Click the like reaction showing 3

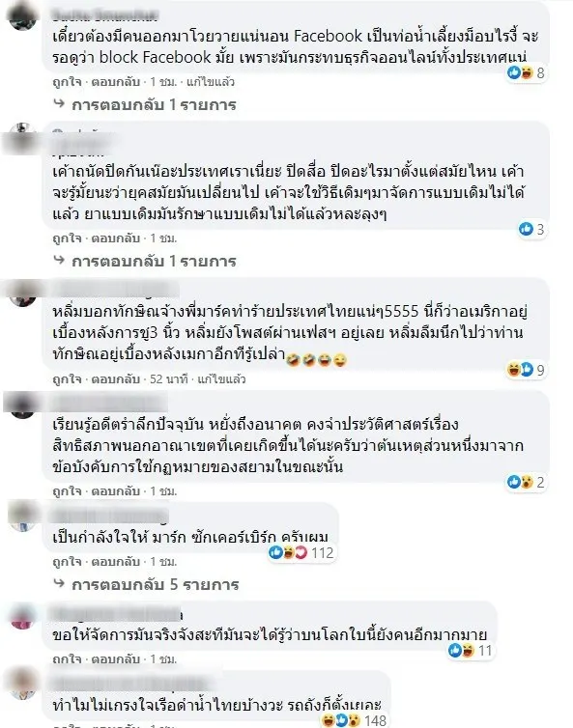[x=531, y=230]
